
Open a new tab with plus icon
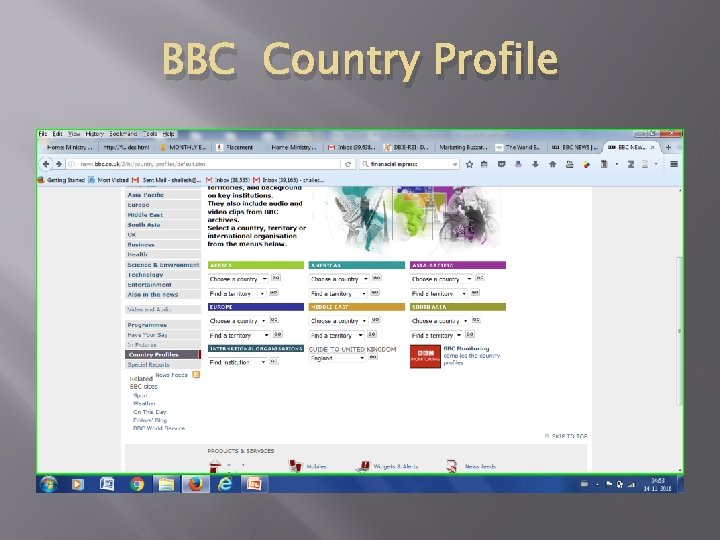[669, 147]
